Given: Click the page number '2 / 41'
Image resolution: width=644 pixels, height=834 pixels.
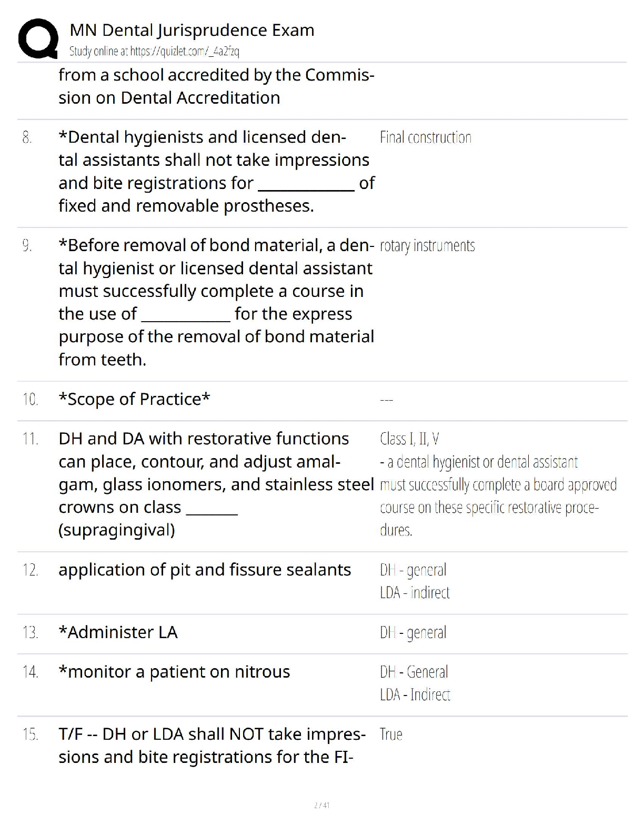Looking at the screenshot, I should [321, 805].
